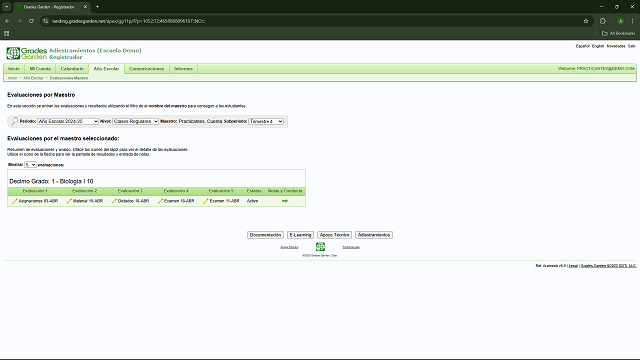The image size is (640, 360).
Task: Click left small footer link beside logo
Action: [x=289, y=247]
